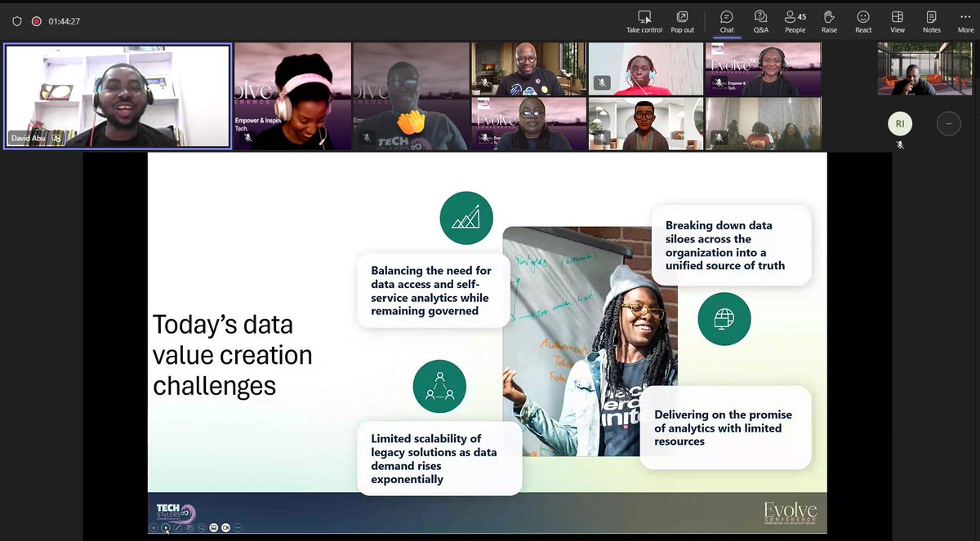Show the People participant list
Viewport: 980px width, 541px height.
(x=795, y=22)
